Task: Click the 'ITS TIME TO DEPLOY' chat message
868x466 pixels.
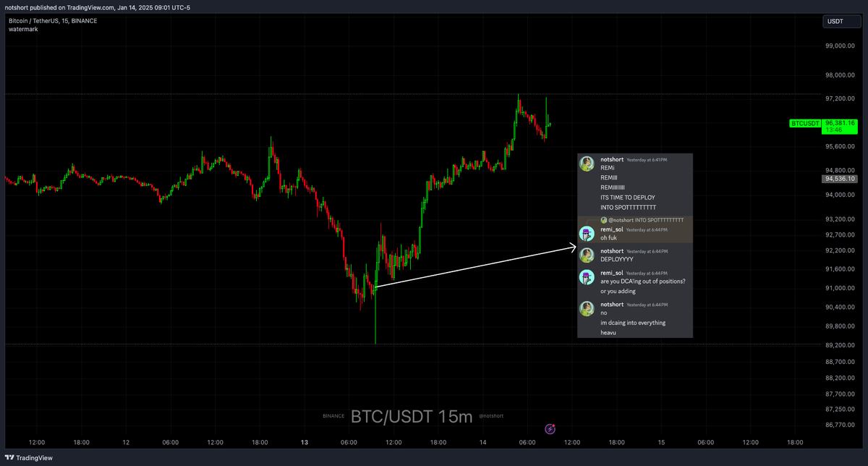Action: click(x=627, y=198)
